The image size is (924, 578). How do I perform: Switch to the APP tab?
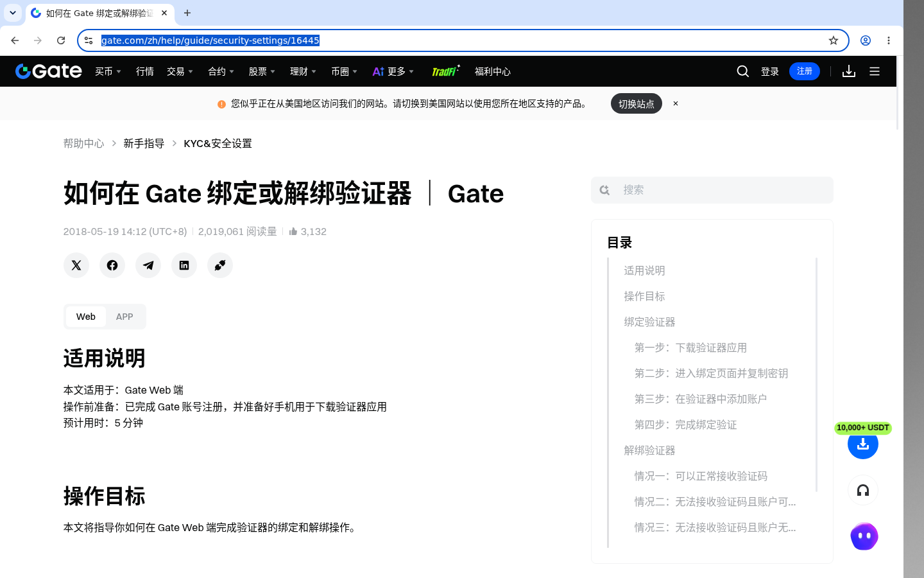point(124,317)
